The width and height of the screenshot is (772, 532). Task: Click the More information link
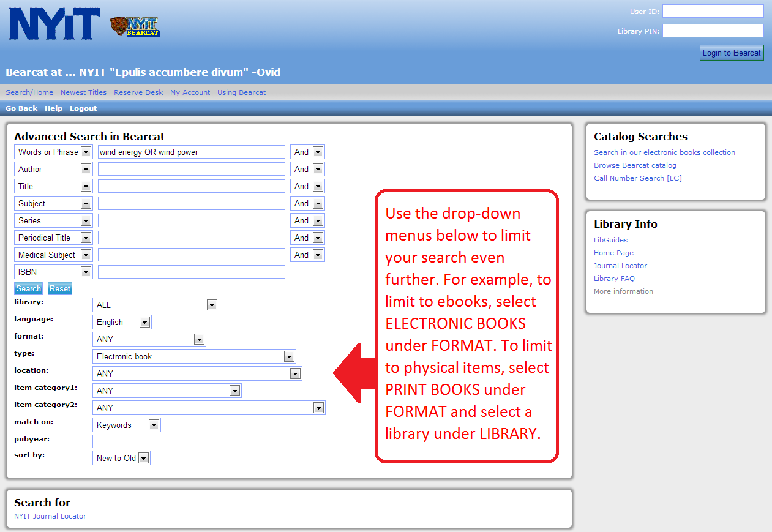623,291
